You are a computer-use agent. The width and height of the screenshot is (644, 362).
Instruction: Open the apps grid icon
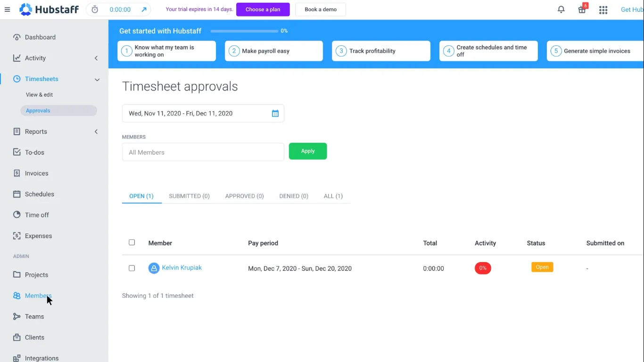coord(603,10)
